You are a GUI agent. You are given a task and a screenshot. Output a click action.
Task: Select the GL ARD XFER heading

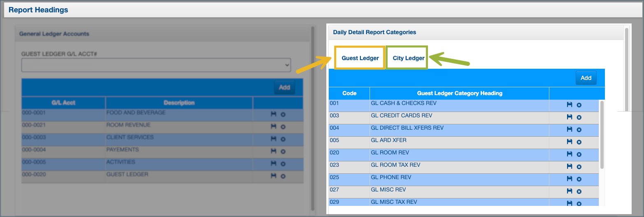point(459,142)
